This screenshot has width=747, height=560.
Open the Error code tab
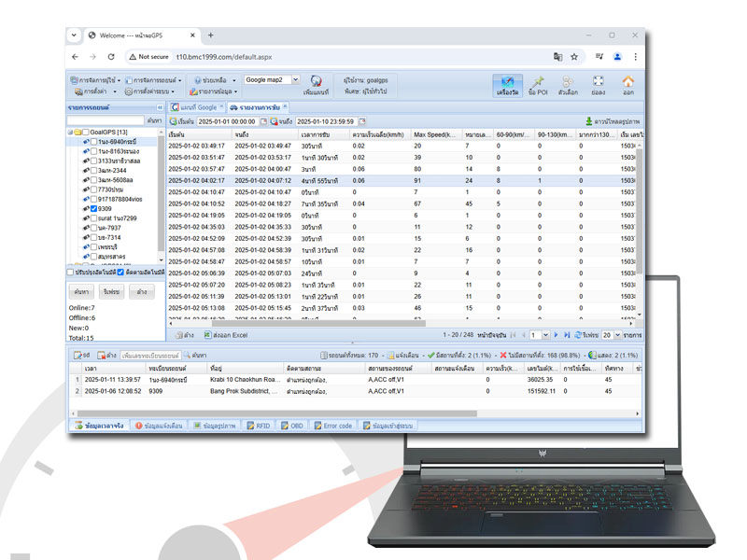pos(333,426)
